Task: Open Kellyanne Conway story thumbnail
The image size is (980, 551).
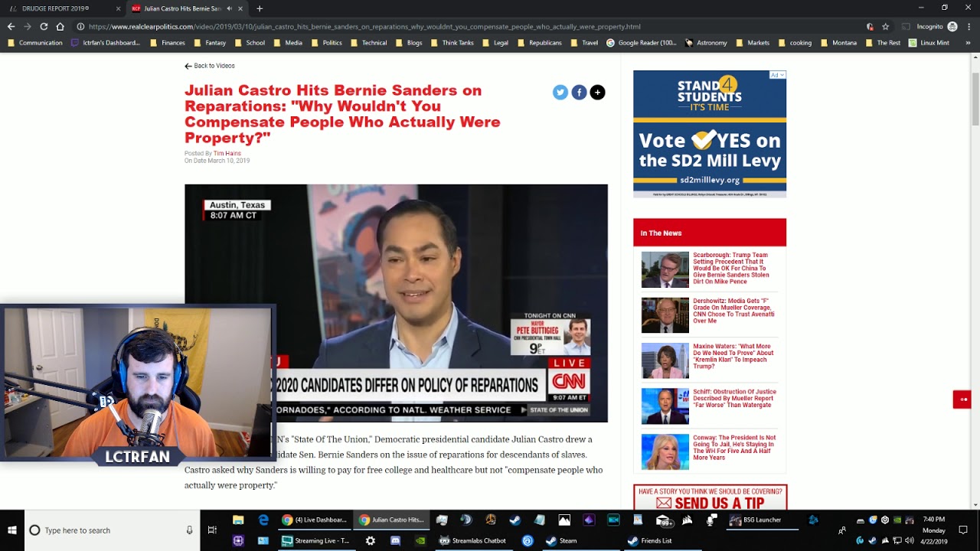Action: point(665,452)
